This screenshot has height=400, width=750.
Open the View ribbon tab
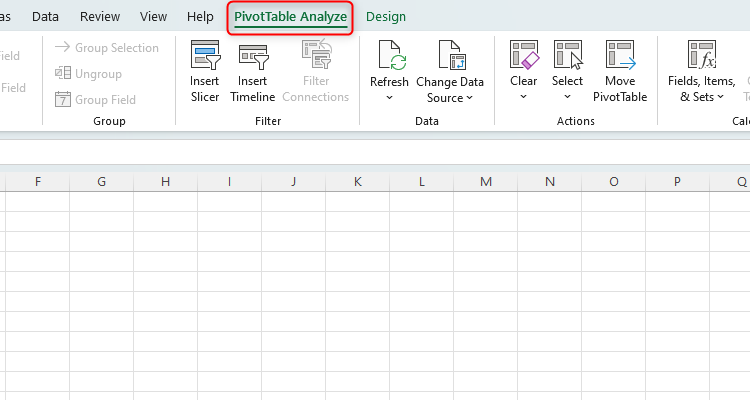154,17
